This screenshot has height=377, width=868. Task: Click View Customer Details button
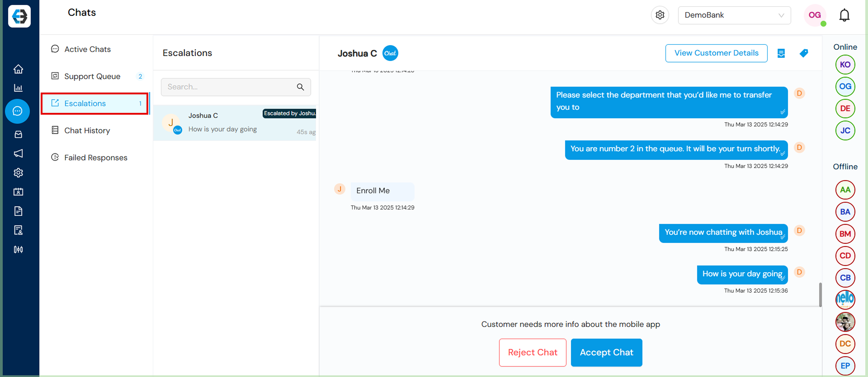(716, 53)
